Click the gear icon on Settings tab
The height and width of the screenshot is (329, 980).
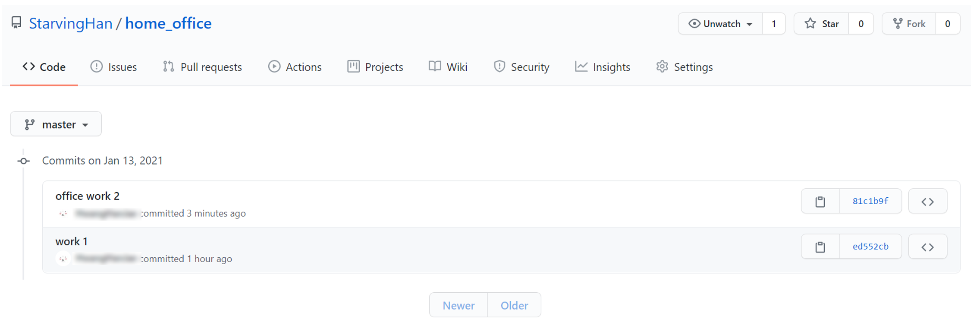[x=662, y=66]
